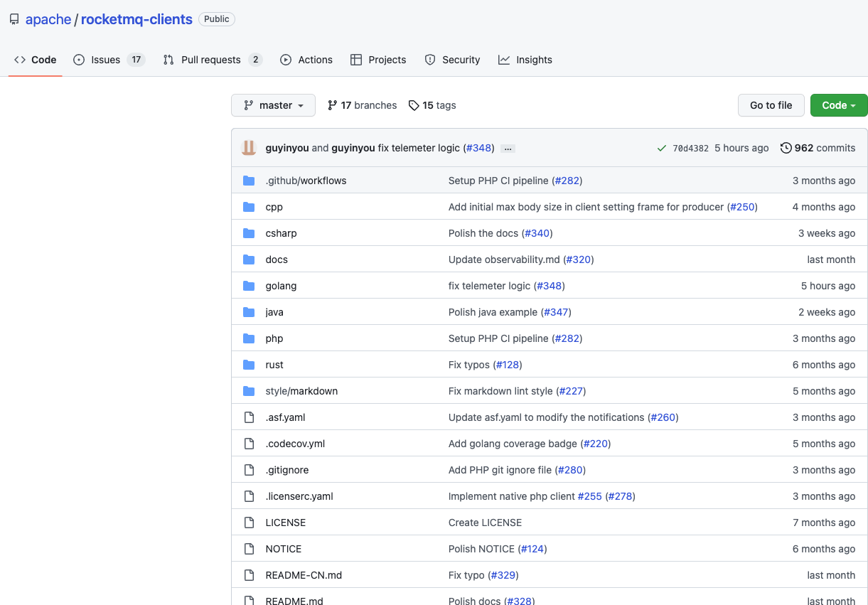Open the Pull requests tab
This screenshot has width=868, height=605.
coord(213,60)
